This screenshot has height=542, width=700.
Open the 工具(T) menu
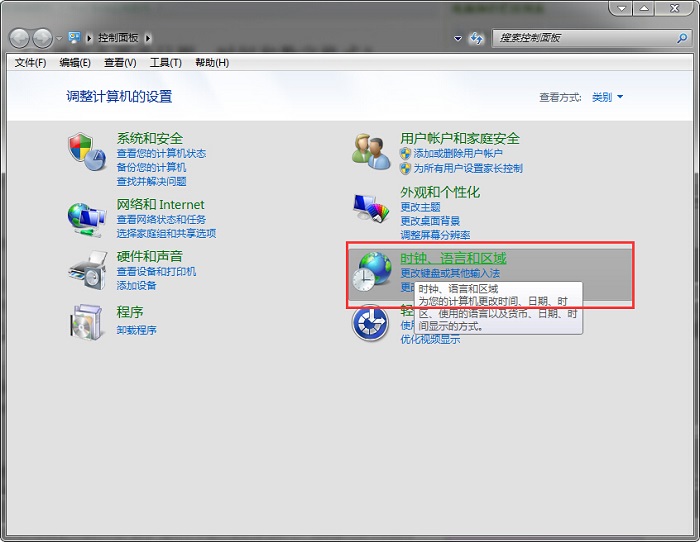[165, 62]
